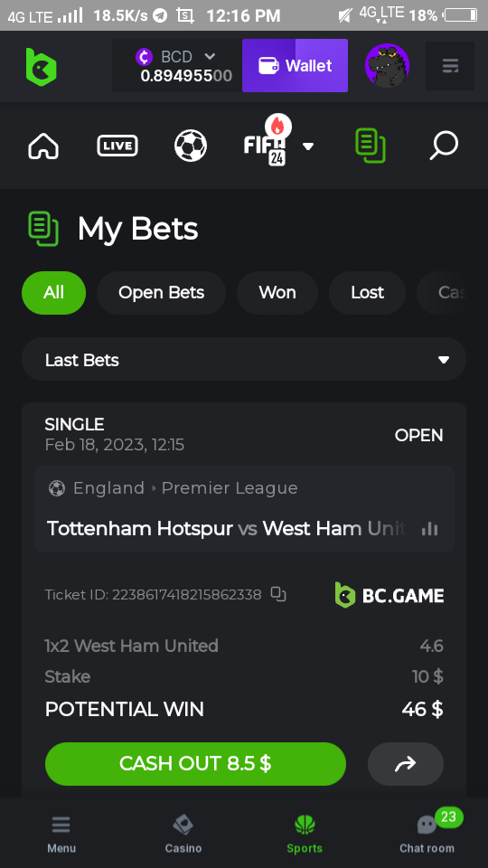
Task: Open the Home icon in sports navigation
Action: point(43,146)
